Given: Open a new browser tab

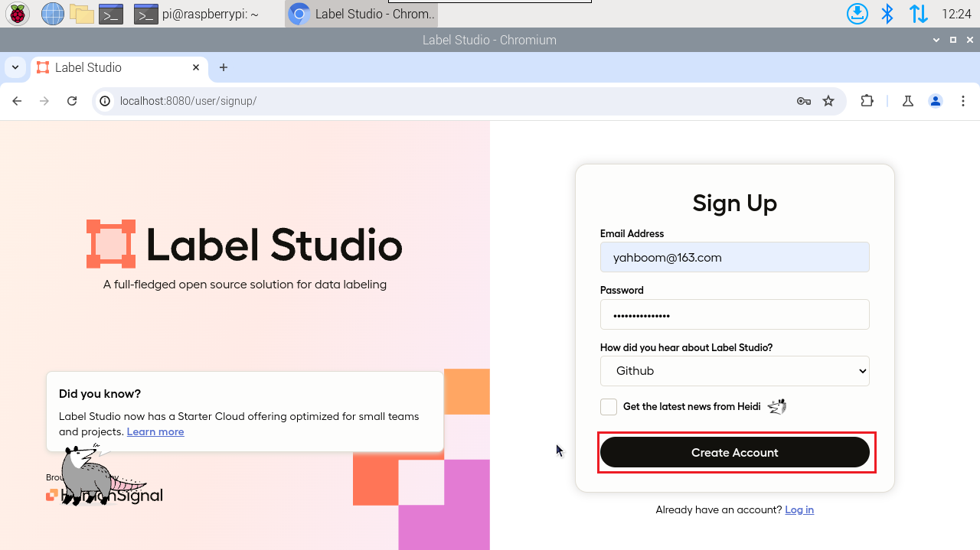Looking at the screenshot, I should (224, 67).
